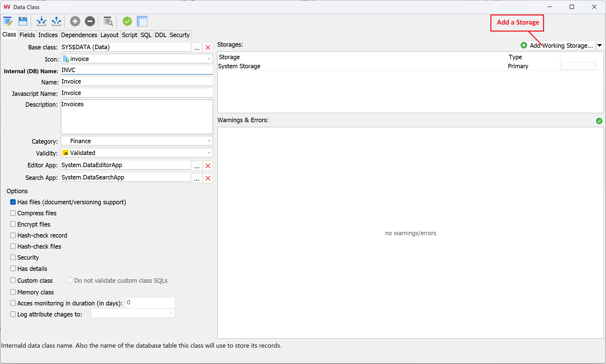Click the list search magnifier toolbar icon

click(108, 21)
